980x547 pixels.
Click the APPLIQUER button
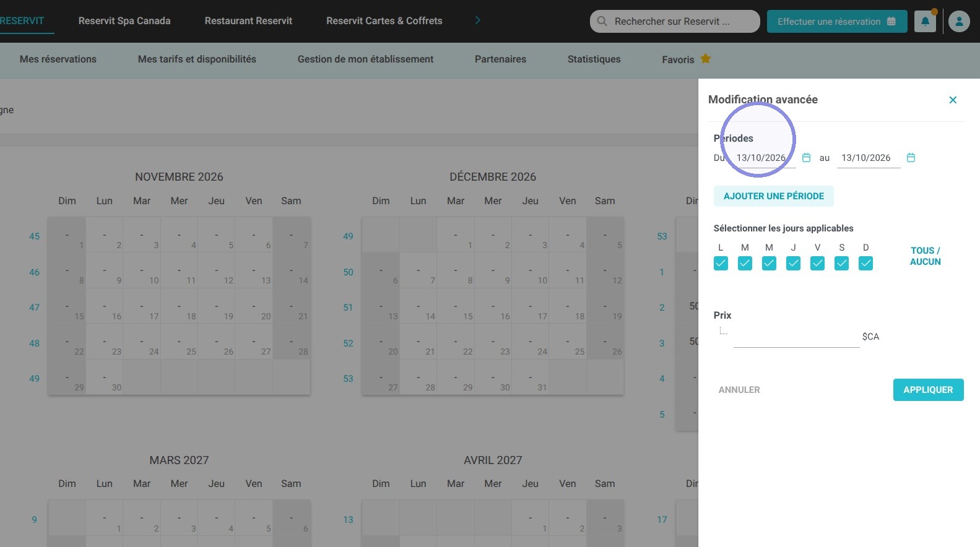point(928,390)
